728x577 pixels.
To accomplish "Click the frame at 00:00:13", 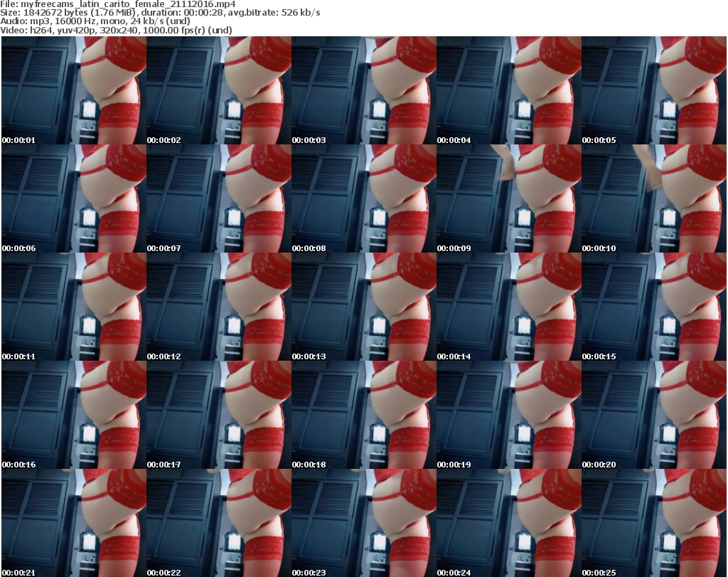I will [364, 307].
